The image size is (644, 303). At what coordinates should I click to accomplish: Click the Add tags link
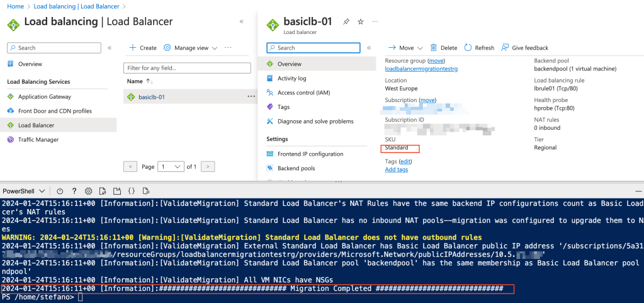[396, 169]
